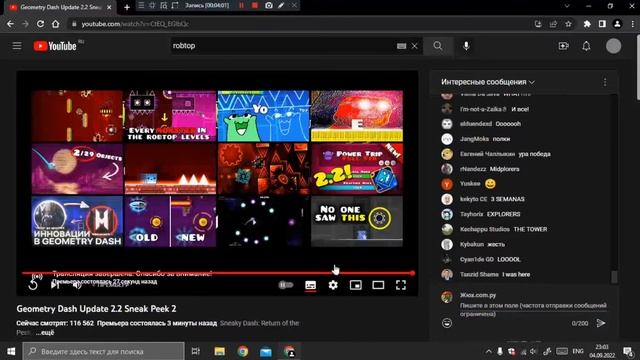Click the chat message input field

(x=533, y=309)
